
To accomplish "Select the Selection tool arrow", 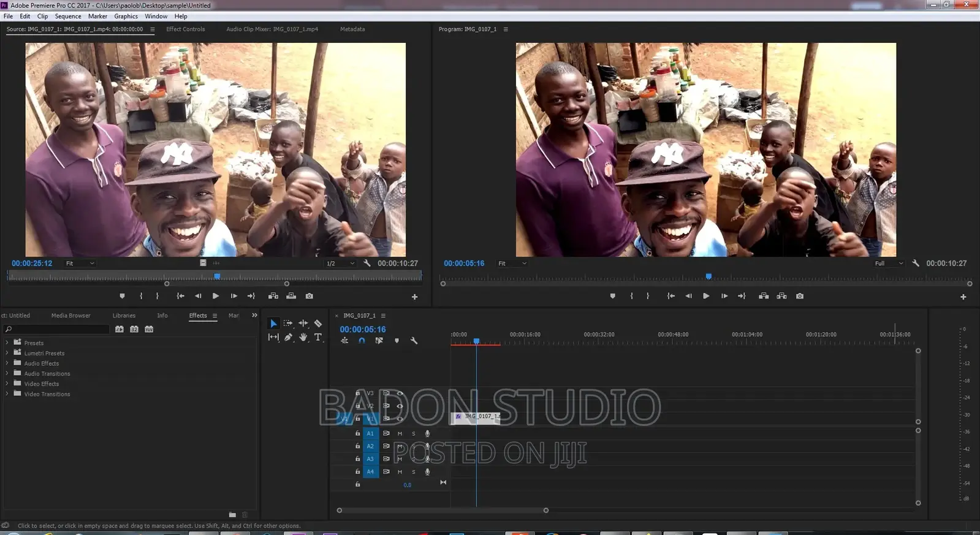I will pos(273,324).
